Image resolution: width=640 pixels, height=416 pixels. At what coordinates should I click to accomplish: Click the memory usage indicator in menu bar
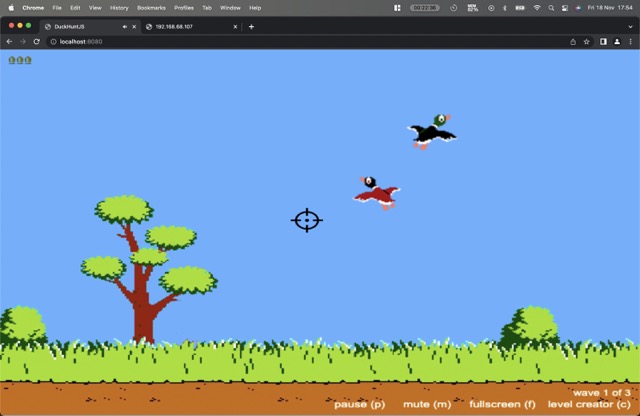(473, 8)
